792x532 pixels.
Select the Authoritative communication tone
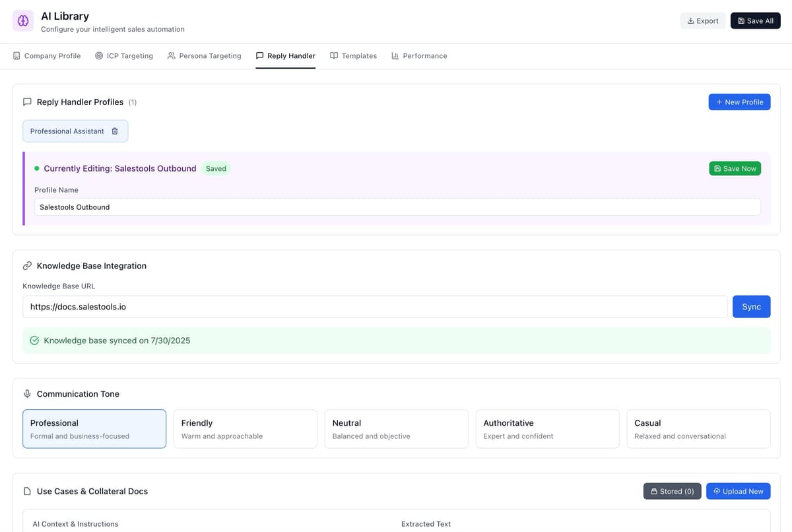[547, 428]
